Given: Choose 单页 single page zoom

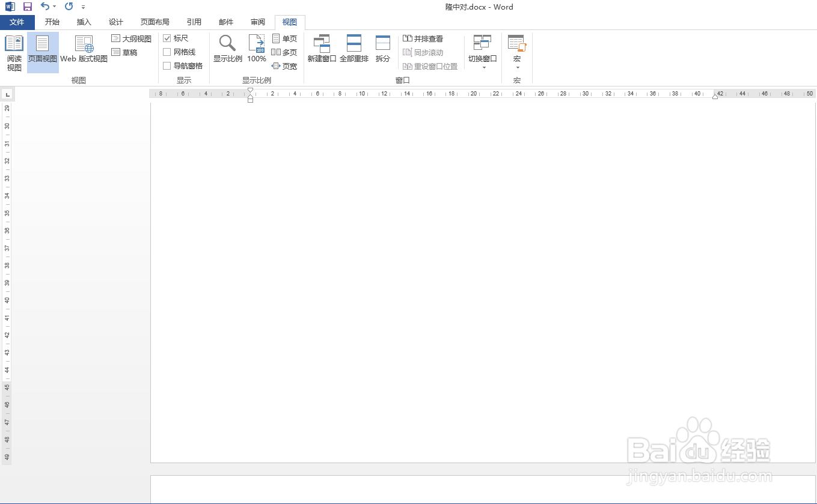Looking at the screenshot, I should coord(284,38).
